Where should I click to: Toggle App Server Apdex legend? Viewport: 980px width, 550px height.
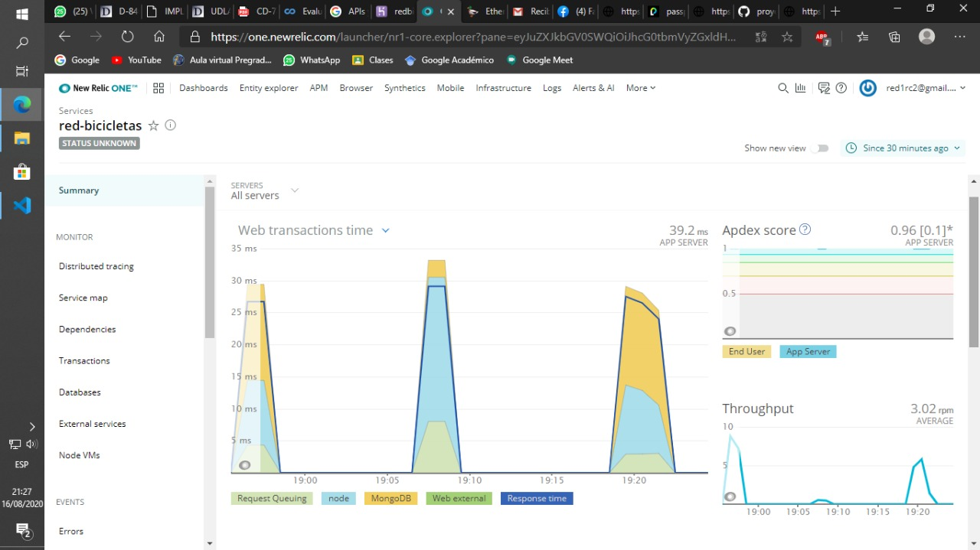click(x=808, y=352)
